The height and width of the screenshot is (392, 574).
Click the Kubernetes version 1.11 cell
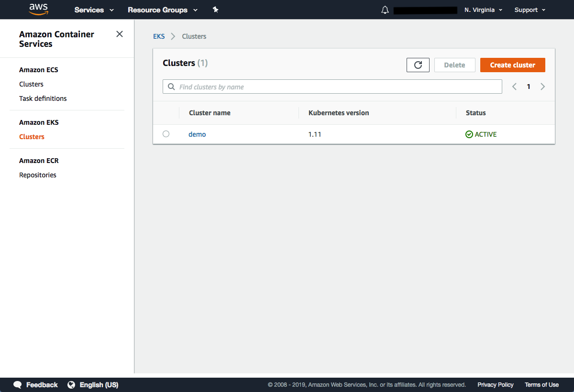coord(315,134)
